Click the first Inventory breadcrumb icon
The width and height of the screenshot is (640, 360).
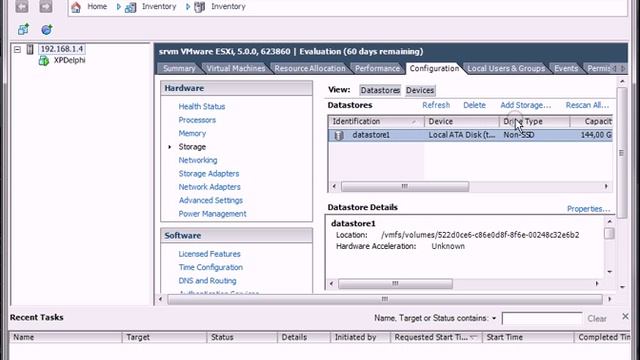pyautogui.click(x=130, y=7)
